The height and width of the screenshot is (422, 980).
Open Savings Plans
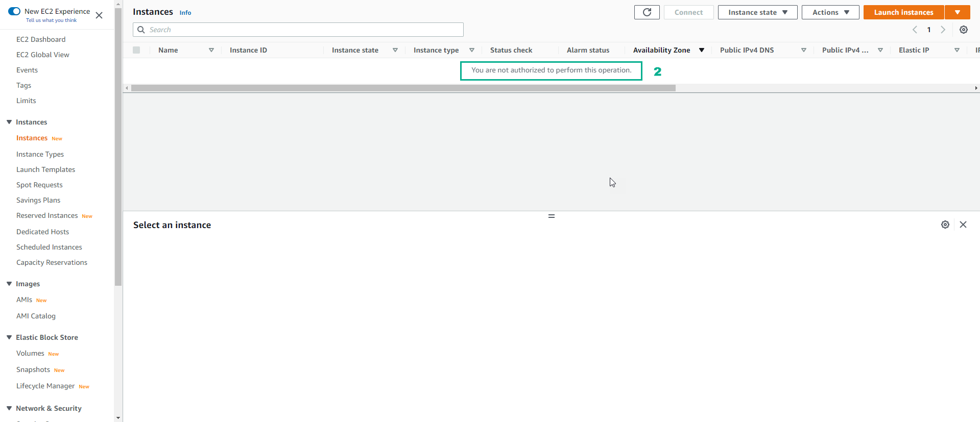38,200
